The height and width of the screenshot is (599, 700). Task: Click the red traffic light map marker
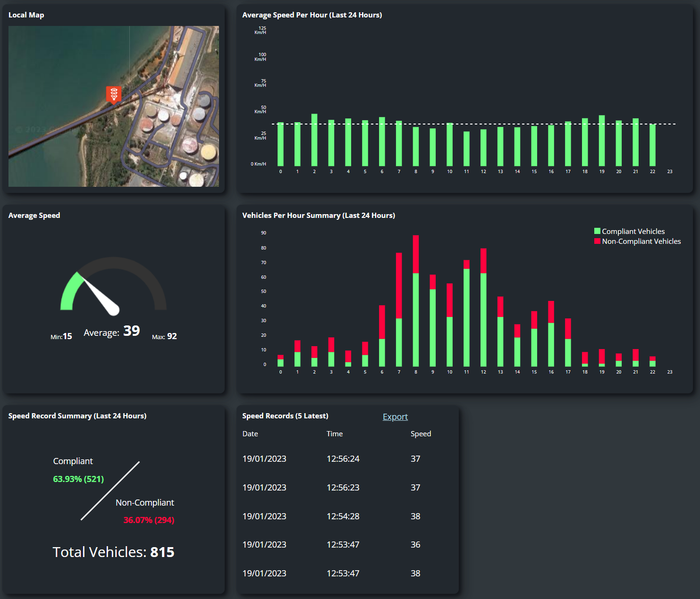[x=114, y=94]
